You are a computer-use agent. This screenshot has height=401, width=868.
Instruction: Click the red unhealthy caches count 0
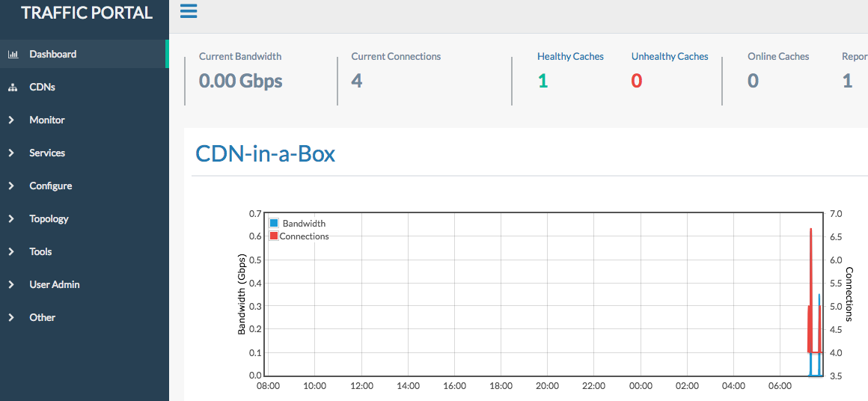tap(637, 82)
